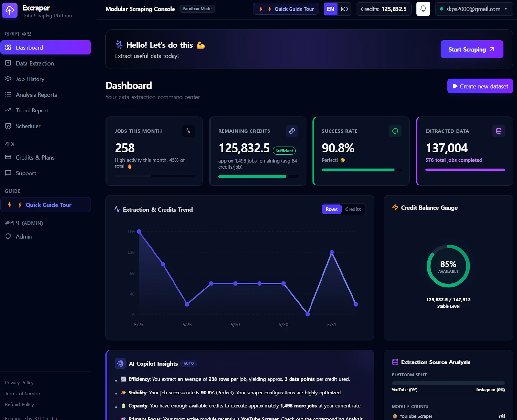This screenshot has width=517, height=420.
Task: Open Data Extraction page
Action: [x=46, y=63]
